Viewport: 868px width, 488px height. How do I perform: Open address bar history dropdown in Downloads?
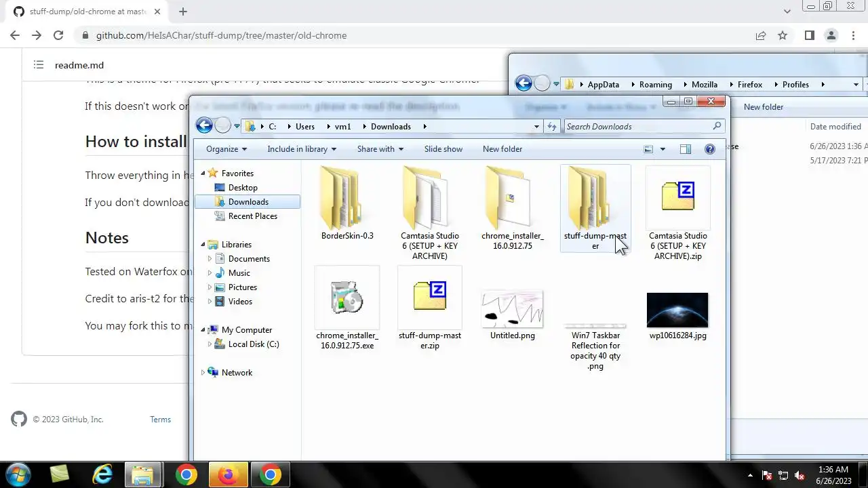coord(536,126)
